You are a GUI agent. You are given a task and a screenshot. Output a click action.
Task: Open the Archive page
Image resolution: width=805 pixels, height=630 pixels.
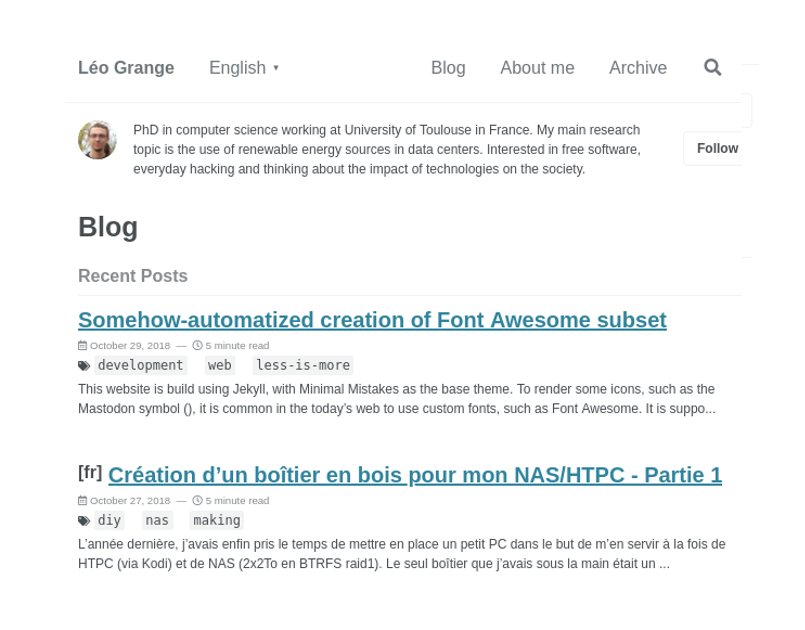pos(637,67)
